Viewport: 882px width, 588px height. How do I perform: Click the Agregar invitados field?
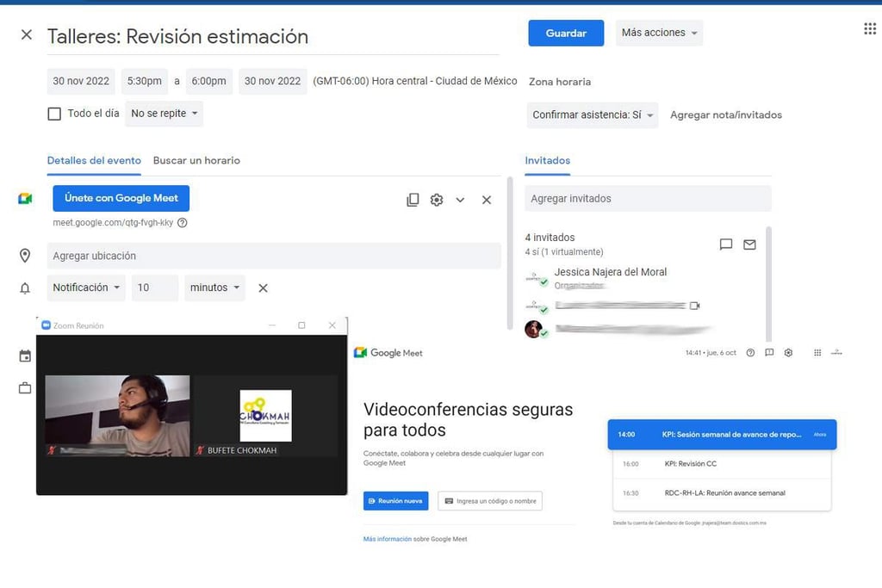point(648,198)
